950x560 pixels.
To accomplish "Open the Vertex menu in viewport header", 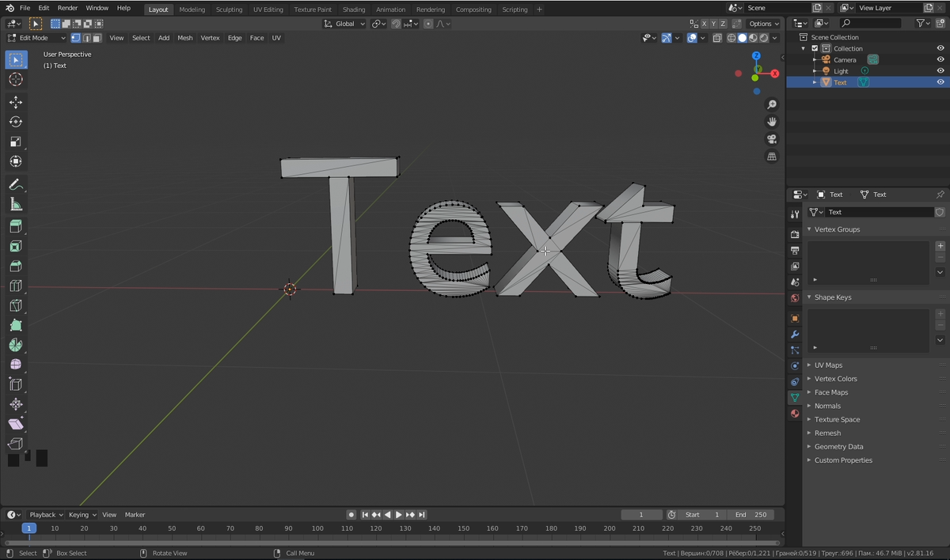I will tap(210, 38).
